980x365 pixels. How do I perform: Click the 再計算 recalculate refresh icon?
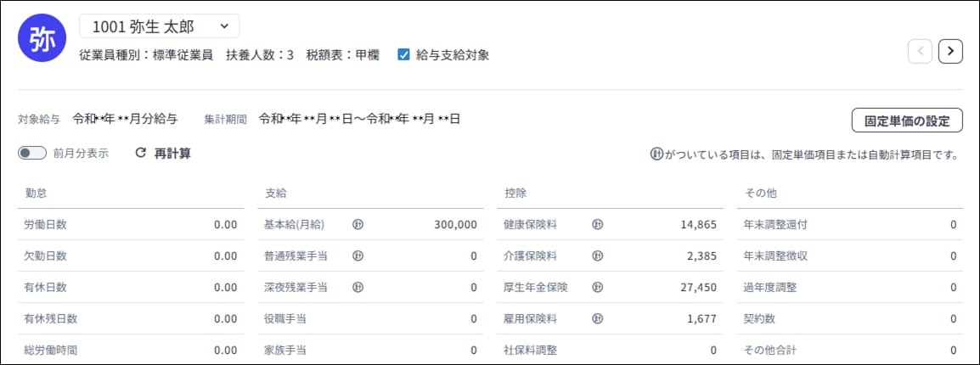tap(141, 154)
